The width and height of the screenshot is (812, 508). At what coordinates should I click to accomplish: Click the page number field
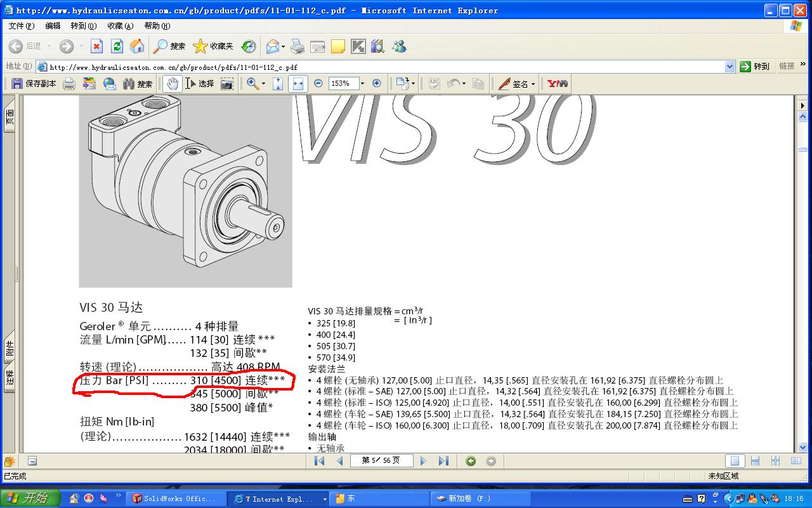point(381,461)
